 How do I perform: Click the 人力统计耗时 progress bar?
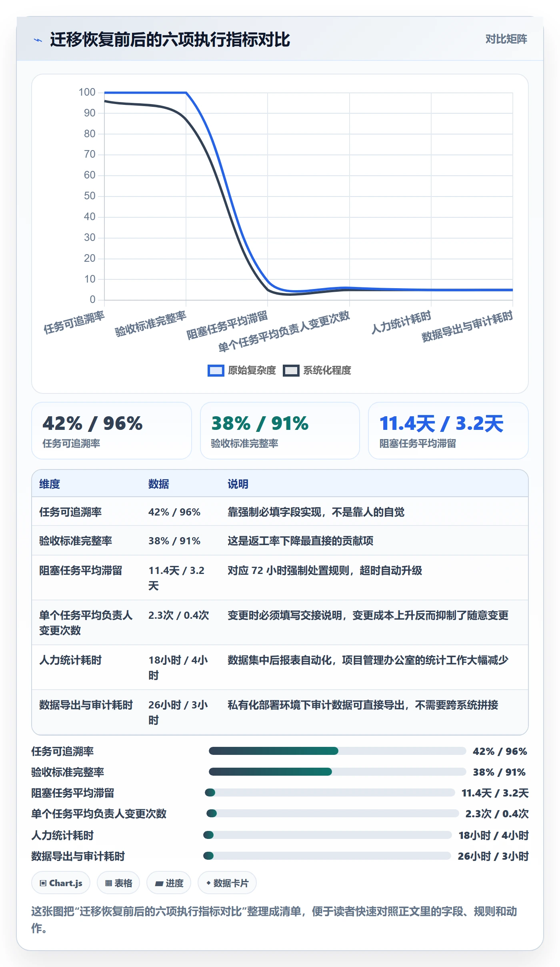pos(327,835)
